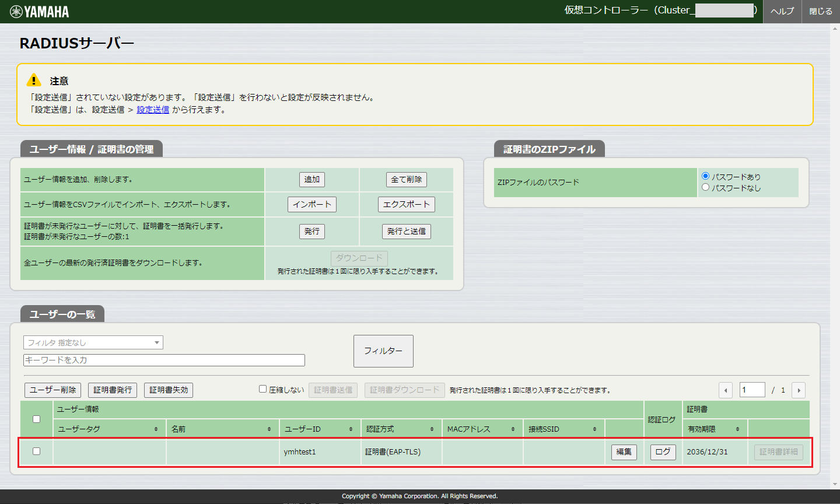840x504 pixels.
Task: Sort by ユーザータグ column arrows
Action: [x=156, y=429]
